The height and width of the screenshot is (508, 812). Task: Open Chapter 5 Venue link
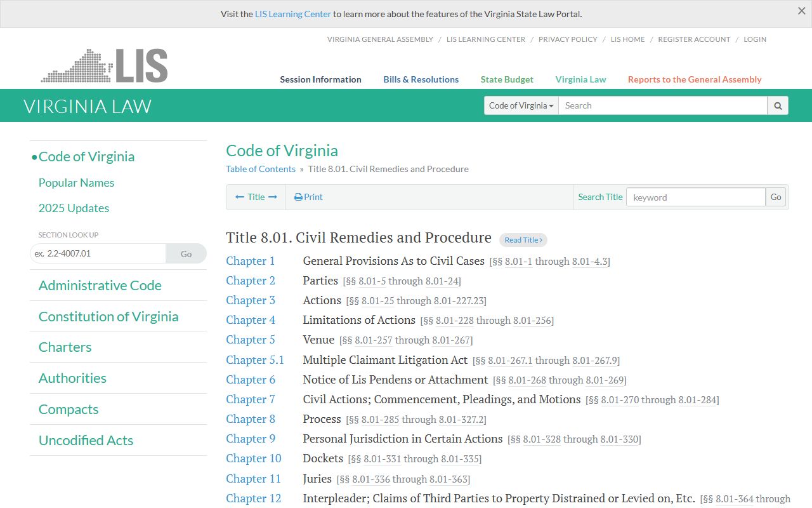[251, 340]
